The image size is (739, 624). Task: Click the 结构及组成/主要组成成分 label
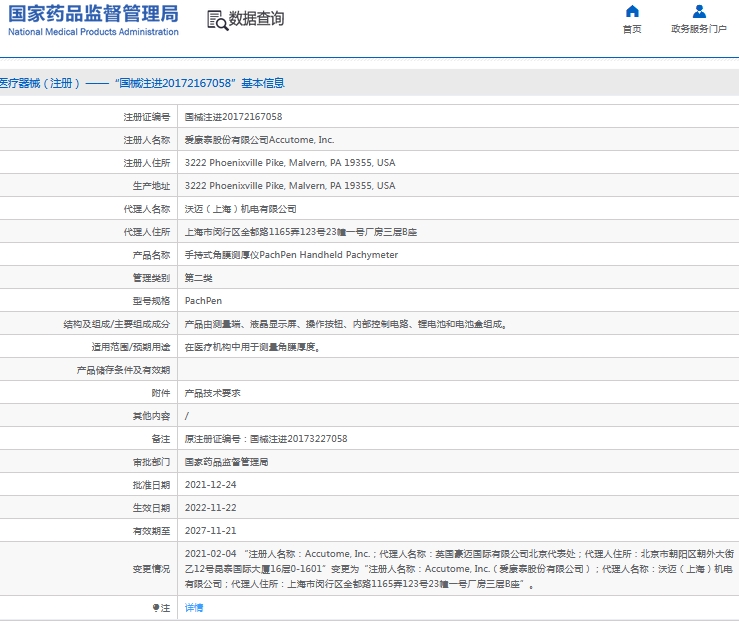click(116, 324)
